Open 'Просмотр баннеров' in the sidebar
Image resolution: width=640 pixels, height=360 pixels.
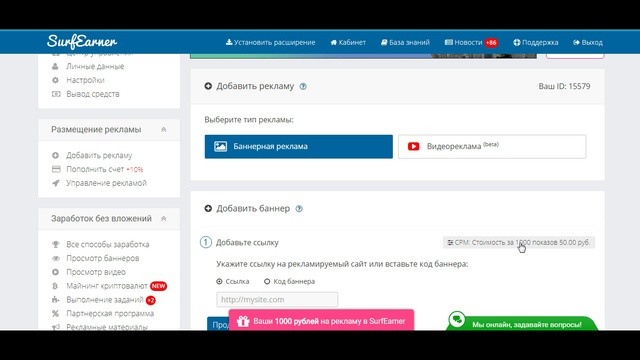[x=102, y=258]
